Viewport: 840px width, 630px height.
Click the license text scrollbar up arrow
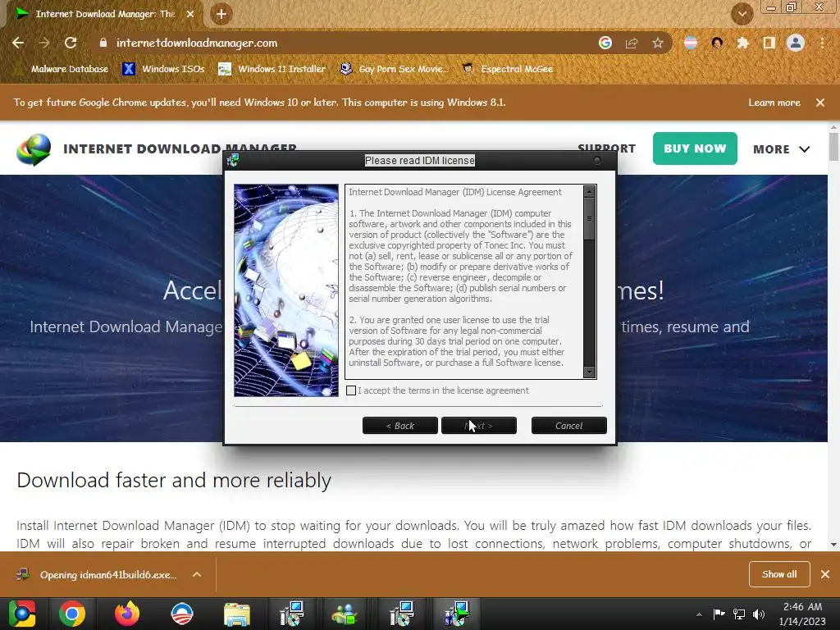(589, 192)
